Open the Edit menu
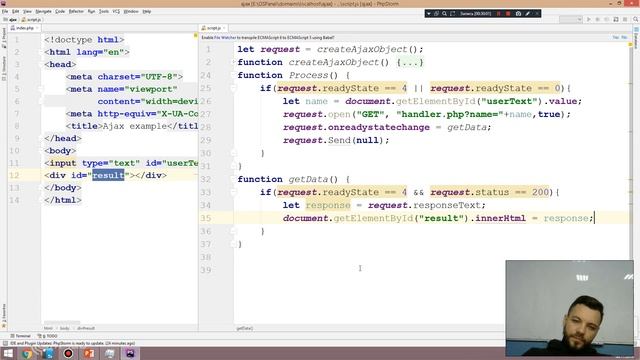Viewport: 640px width, 360px height. coord(16,11)
